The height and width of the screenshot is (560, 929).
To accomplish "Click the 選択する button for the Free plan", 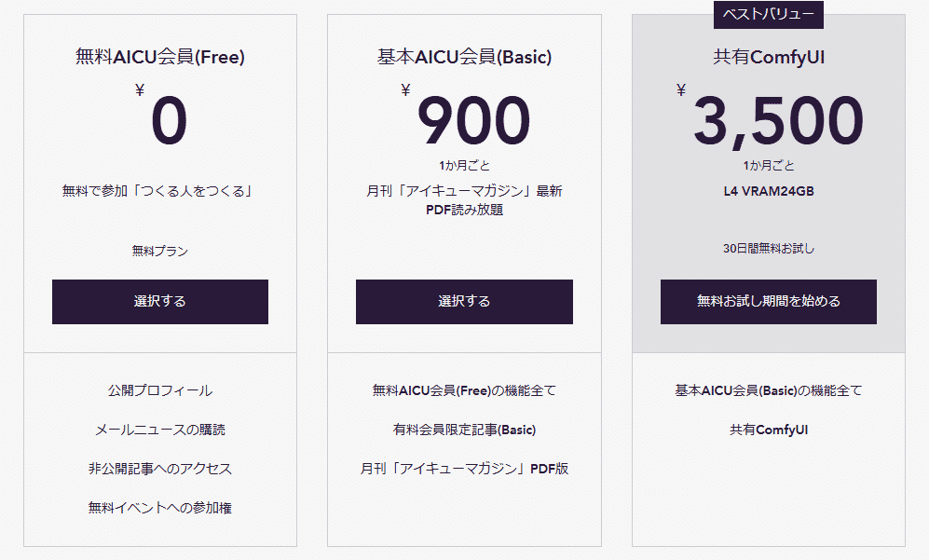I will coord(159,301).
